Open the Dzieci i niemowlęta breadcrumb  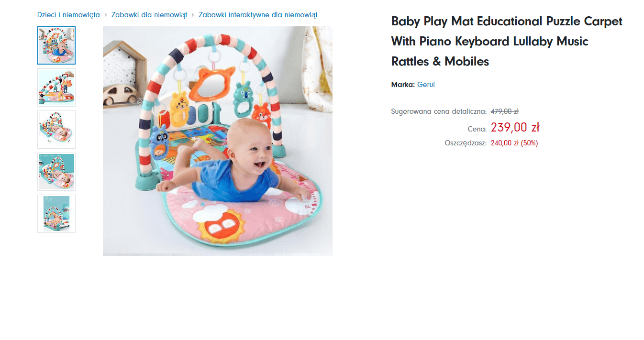(68, 15)
